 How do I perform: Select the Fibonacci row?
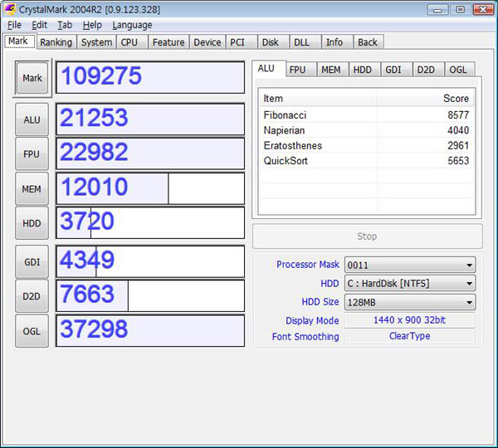367,115
